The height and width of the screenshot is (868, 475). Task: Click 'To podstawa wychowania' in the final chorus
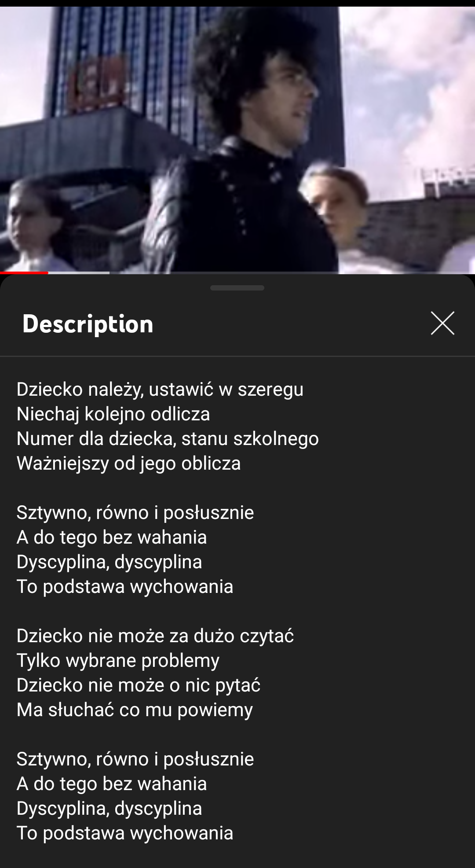[125, 833]
